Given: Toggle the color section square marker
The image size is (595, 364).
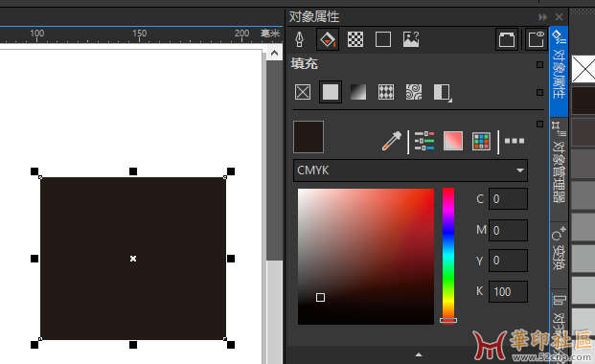Looking at the screenshot, I should tap(539, 124).
